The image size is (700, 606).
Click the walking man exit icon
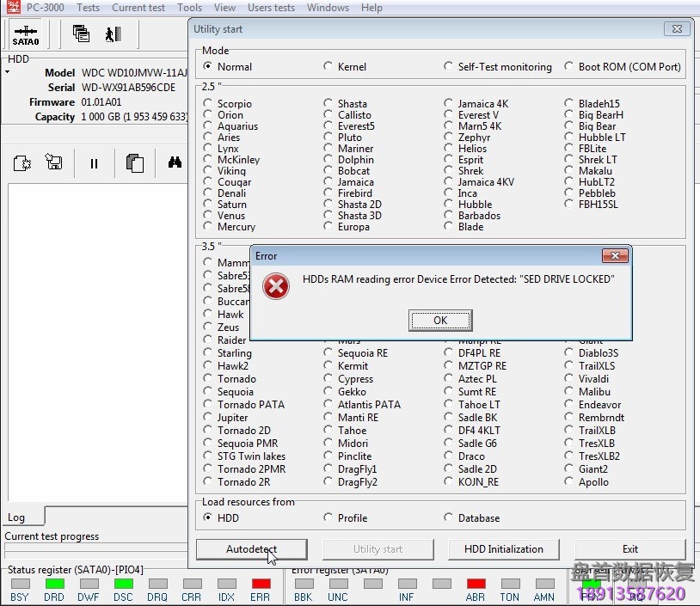pos(113,34)
